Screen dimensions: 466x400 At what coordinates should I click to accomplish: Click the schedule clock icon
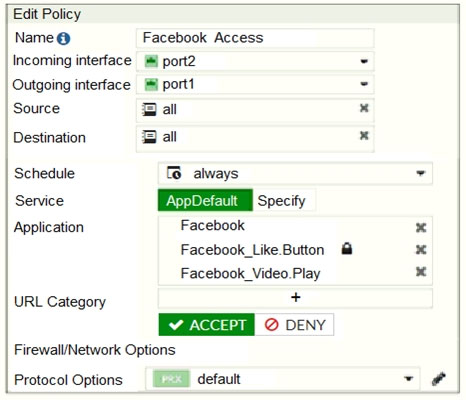click(x=174, y=173)
